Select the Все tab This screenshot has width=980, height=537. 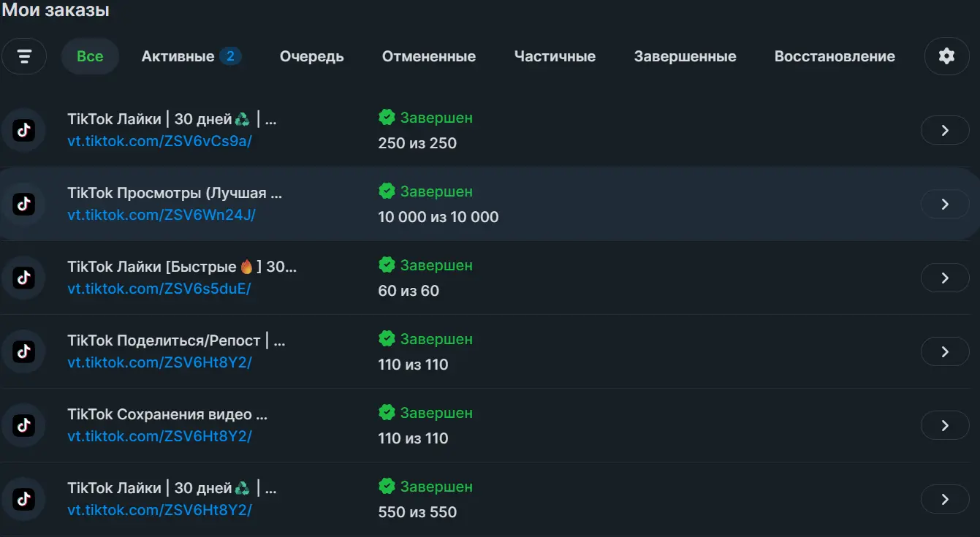[x=90, y=56]
